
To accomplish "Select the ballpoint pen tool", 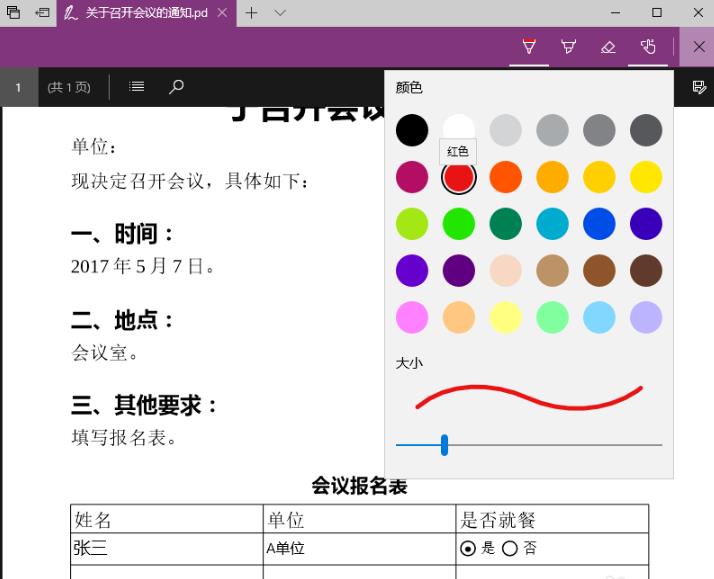I will coord(529,47).
